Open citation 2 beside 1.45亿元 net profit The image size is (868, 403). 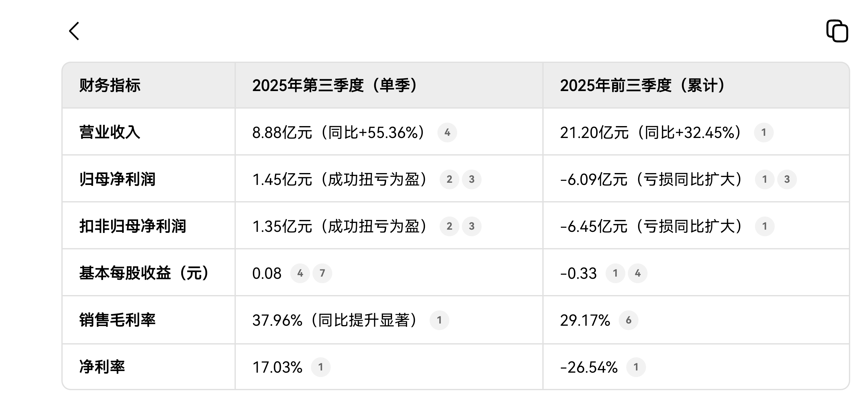(449, 180)
